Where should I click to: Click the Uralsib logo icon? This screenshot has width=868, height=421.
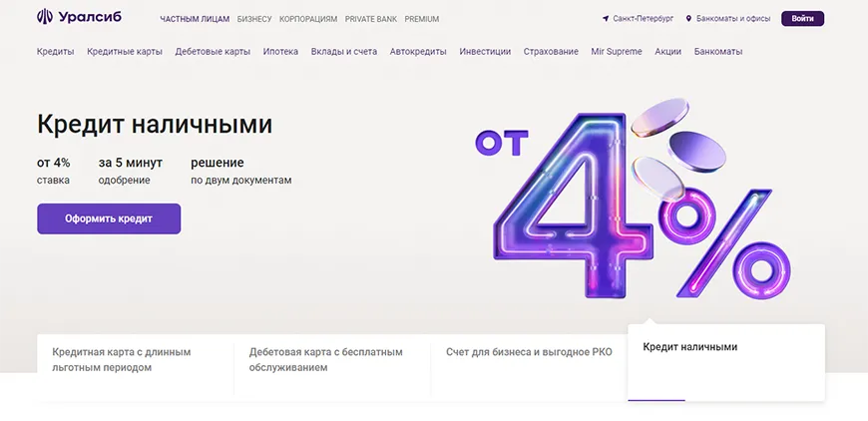pyautogui.click(x=45, y=17)
